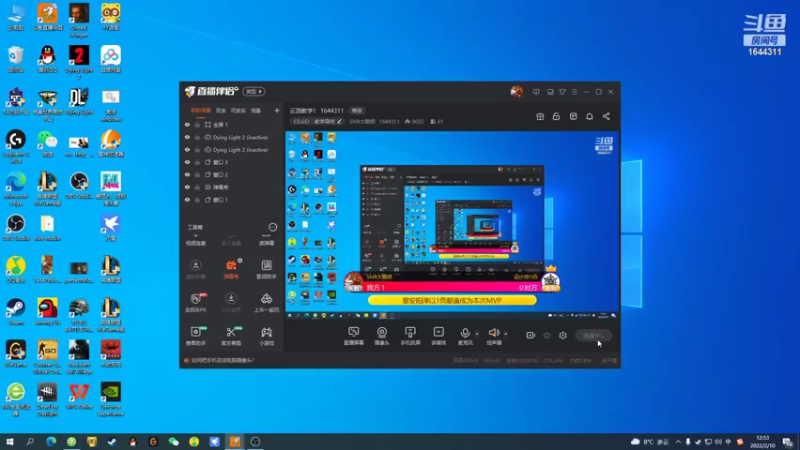Open the car team-up tool
The height and width of the screenshot is (450, 800).
click(x=266, y=302)
